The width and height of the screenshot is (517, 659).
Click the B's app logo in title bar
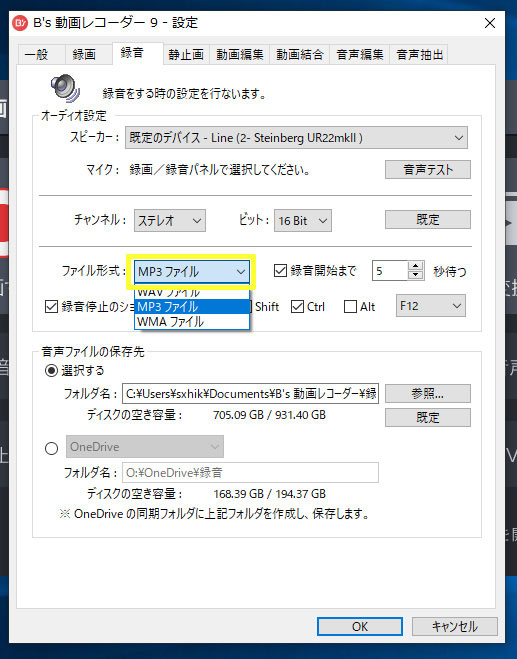point(20,23)
